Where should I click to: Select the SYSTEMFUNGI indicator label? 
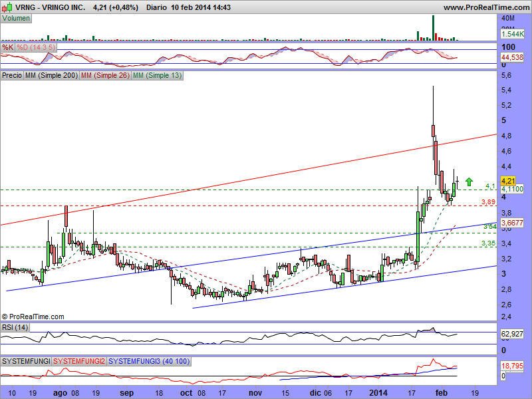click(26, 360)
